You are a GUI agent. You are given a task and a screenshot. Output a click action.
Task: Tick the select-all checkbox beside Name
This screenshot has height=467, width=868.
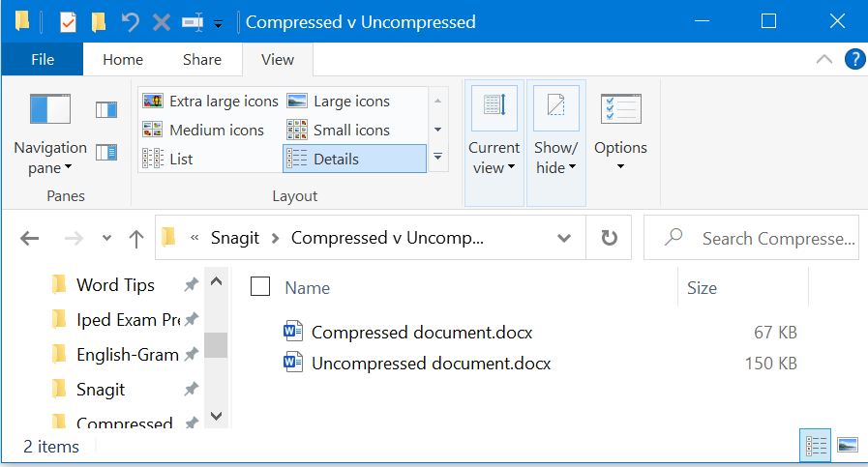point(260,286)
